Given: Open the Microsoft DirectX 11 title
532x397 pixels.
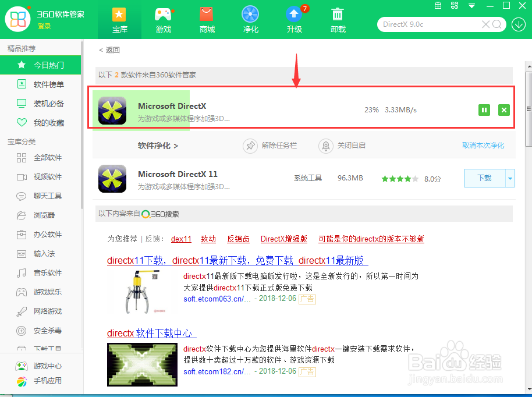Looking at the screenshot, I should pyautogui.click(x=178, y=174).
